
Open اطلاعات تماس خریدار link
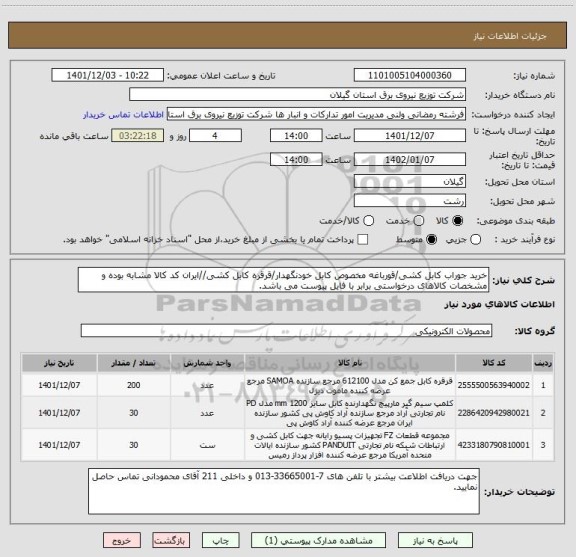click(123, 115)
